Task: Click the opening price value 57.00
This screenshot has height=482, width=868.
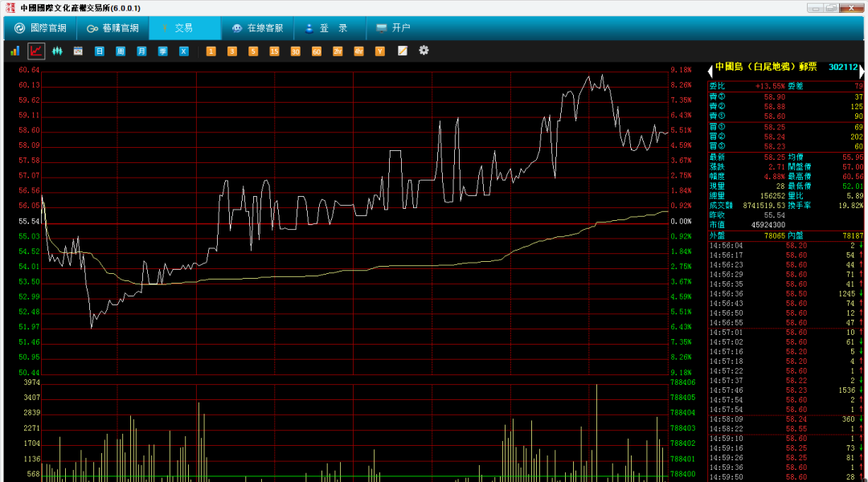Action: pos(853,166)
